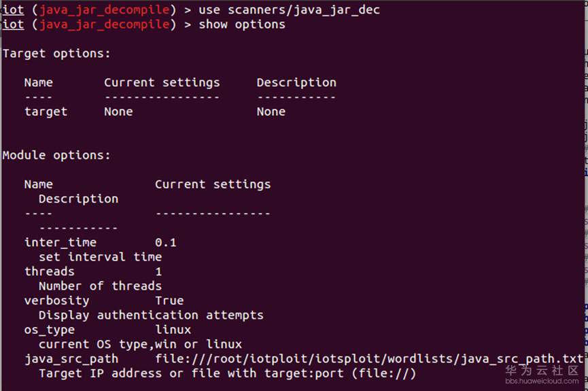588x391 pixels.
Task: Click the 'target' option name
Action: pyautogui.click(x=46, y=112)
